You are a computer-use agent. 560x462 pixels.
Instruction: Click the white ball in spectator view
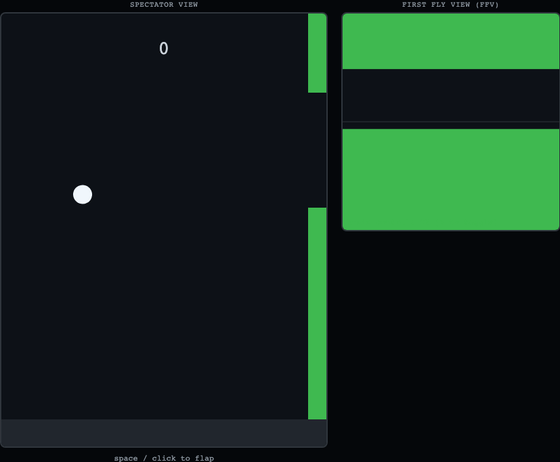[x=82, y=195]
